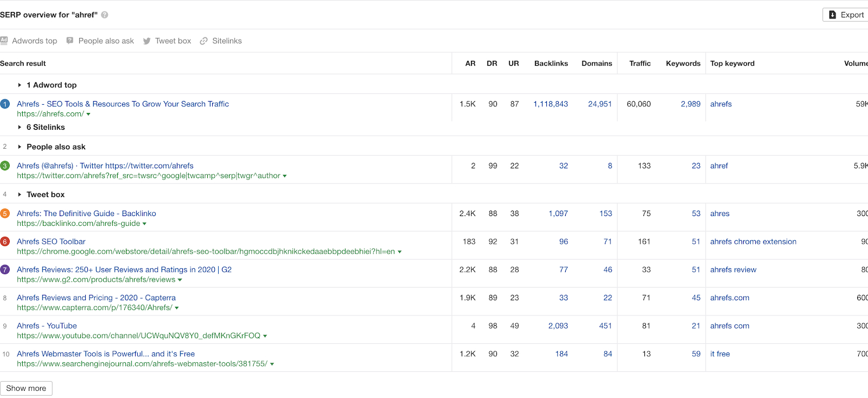868x398 pixels.
Task: Click the Traffic column header
Action: tap(640, 64)
